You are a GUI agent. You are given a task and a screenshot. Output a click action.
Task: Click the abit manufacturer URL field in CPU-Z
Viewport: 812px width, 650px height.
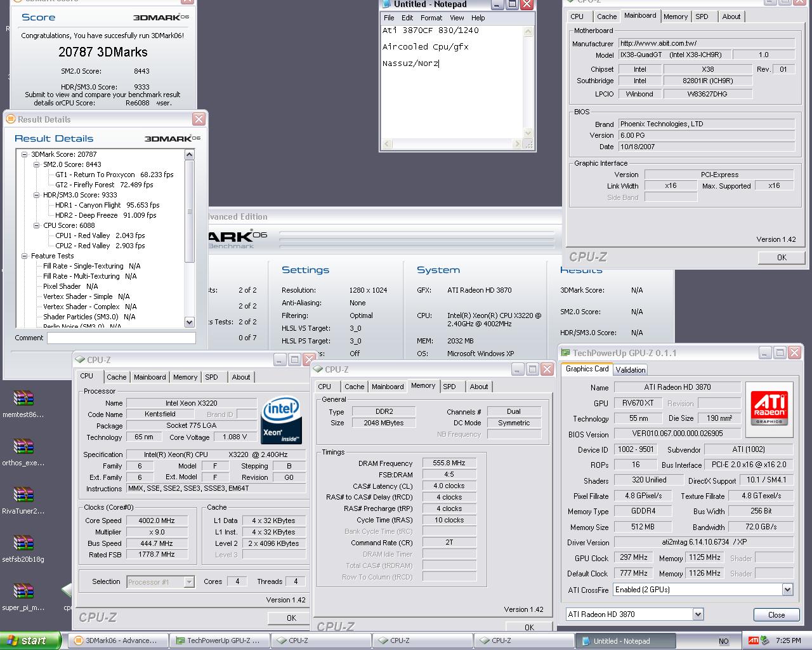707,44
